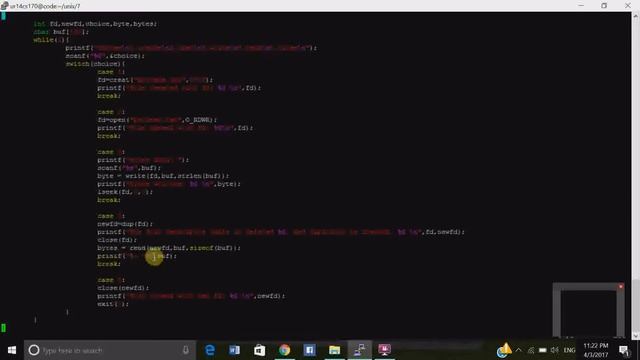
Task: Click the 'switch(choice){' line
Action: click(96, 64)
